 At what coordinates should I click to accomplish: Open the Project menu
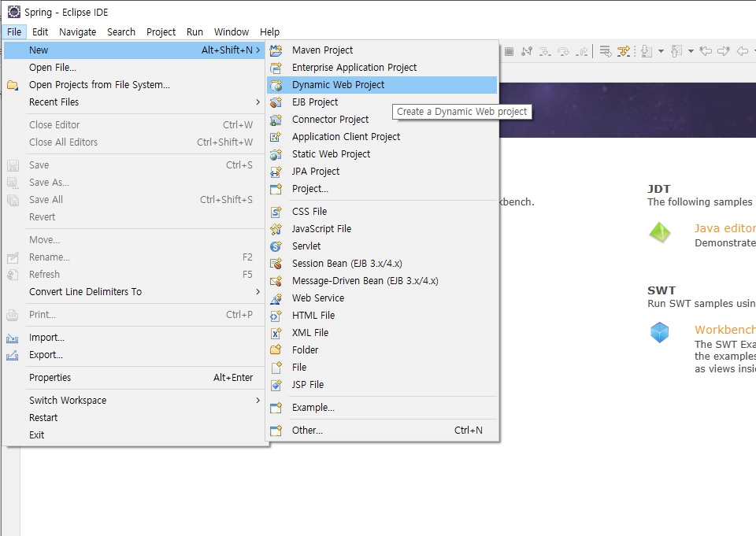pyautogui.click(x=161, y=31)
